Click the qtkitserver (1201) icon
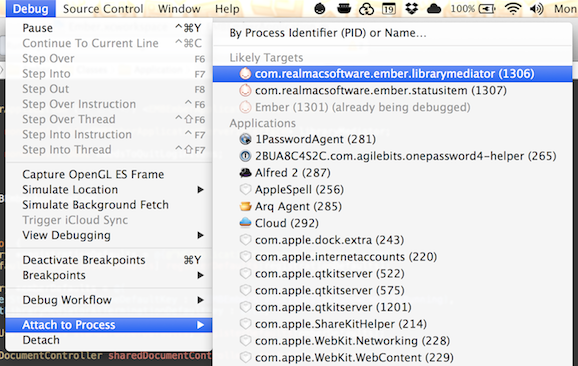This screenshot has width=578, height=366. [x=245, y=307]
